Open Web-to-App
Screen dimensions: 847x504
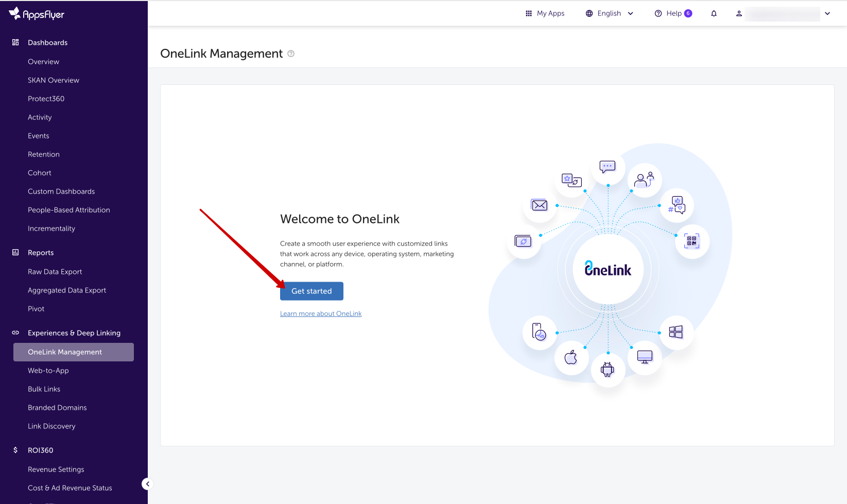(x=48, y=370)
